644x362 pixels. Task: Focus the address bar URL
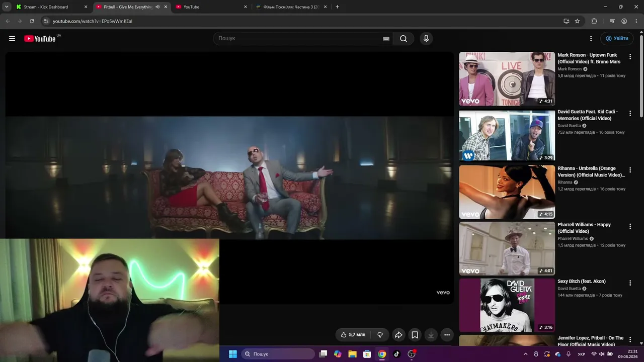(x=93, y=21)
